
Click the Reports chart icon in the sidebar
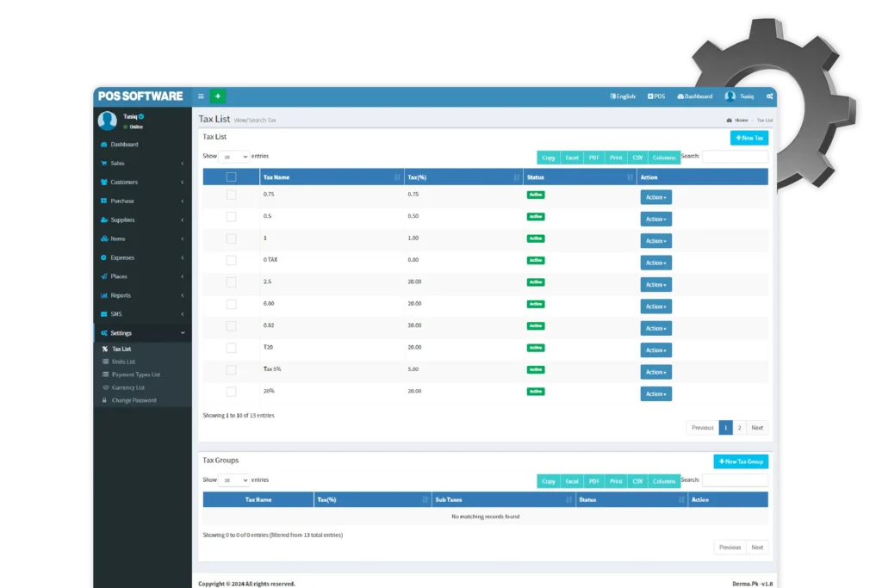104,295
